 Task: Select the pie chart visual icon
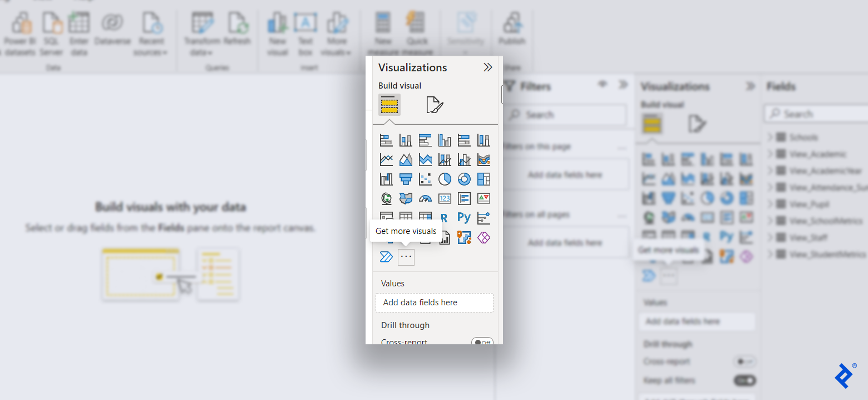click(444, 178)
